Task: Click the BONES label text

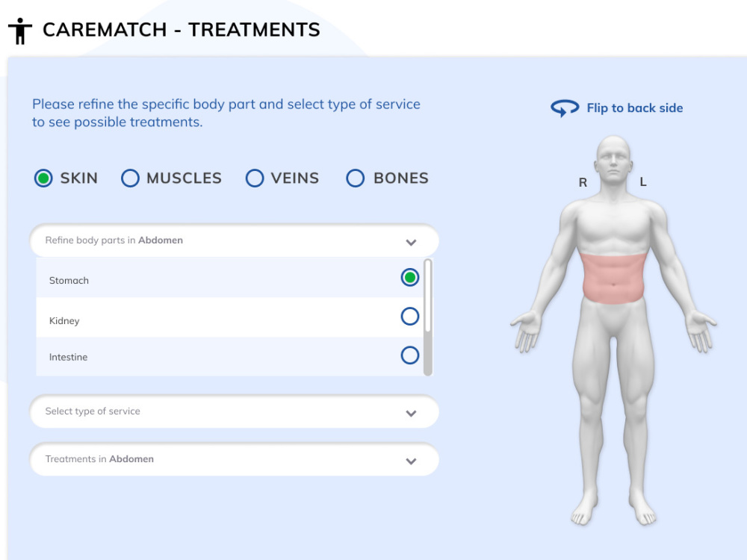Action: pos(401,178)
